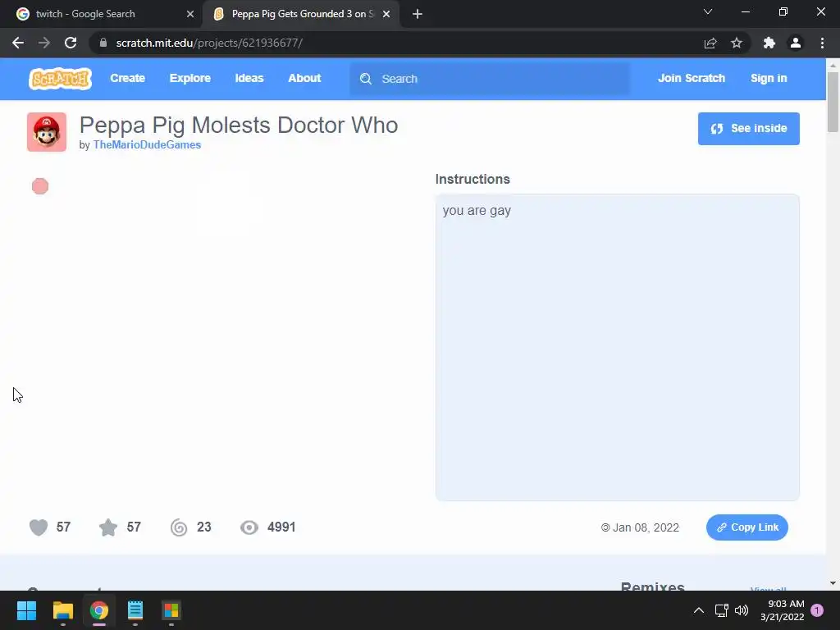Click the red stop sign icon

(x=40, y=186)
